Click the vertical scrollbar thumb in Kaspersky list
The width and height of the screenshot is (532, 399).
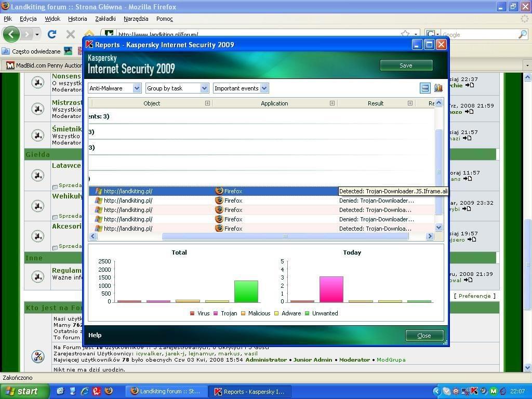point(438,172)
